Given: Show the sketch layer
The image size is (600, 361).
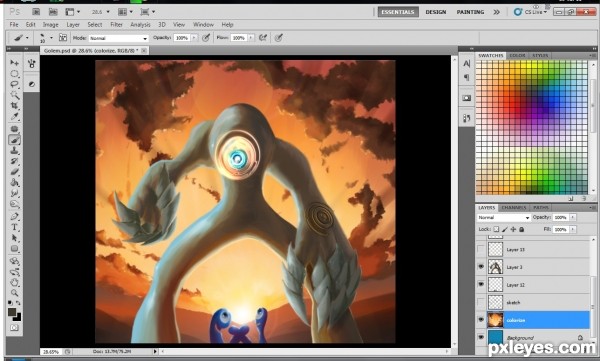Looking at the screenshot, I should click(481, 302).
